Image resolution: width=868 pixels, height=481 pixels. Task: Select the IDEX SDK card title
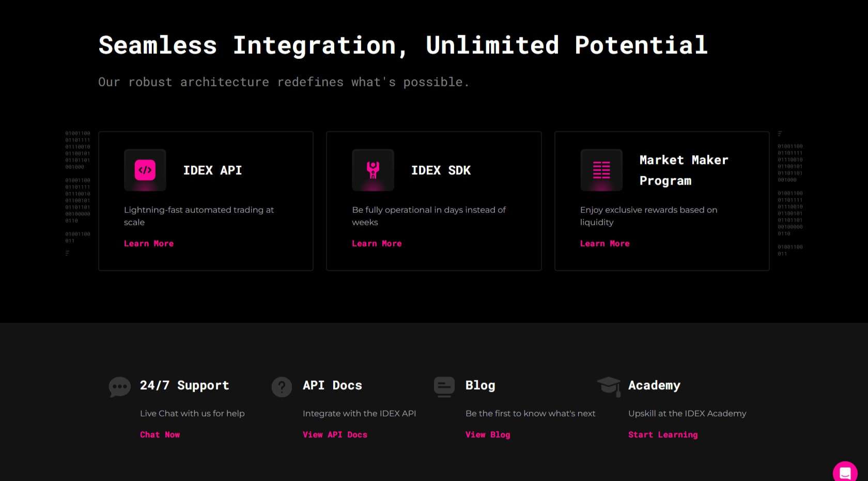(441, 170)
